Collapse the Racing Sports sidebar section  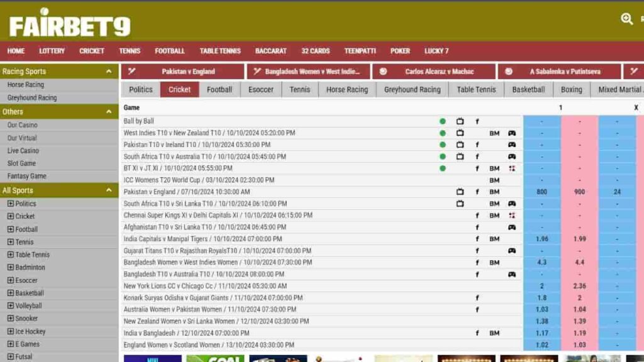(109, 72)
